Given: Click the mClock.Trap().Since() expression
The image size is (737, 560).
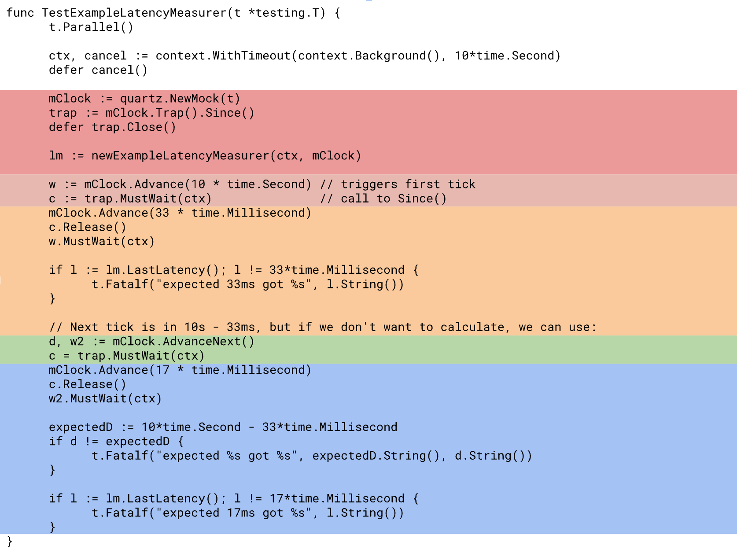Looking at the screenshot, I should 180,113.
